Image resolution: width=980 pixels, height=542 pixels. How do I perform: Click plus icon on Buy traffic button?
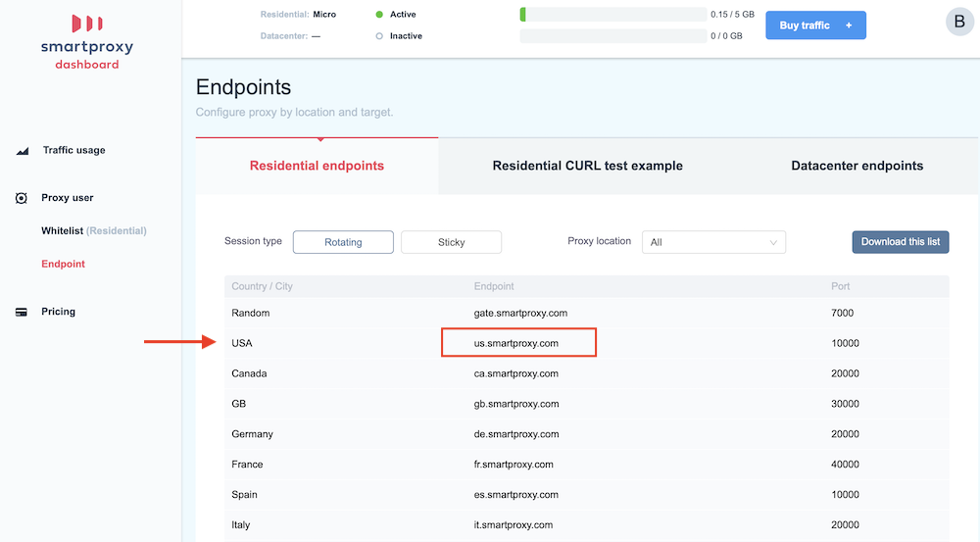[849, 25]
